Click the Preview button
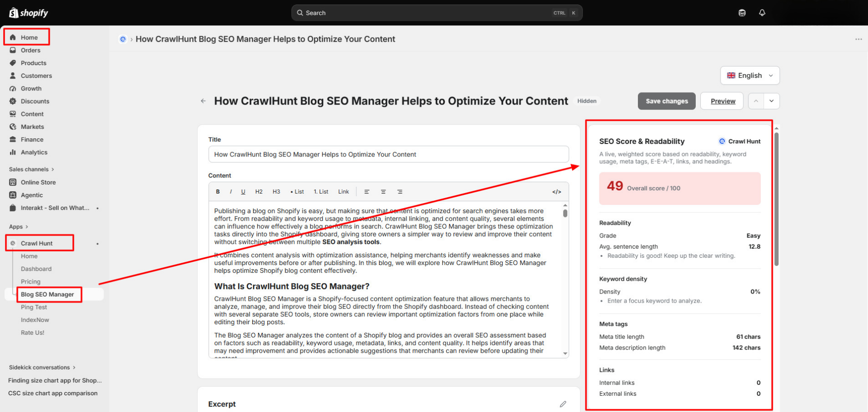Screen dimensions: 868x412 click(x=723, y=101)
